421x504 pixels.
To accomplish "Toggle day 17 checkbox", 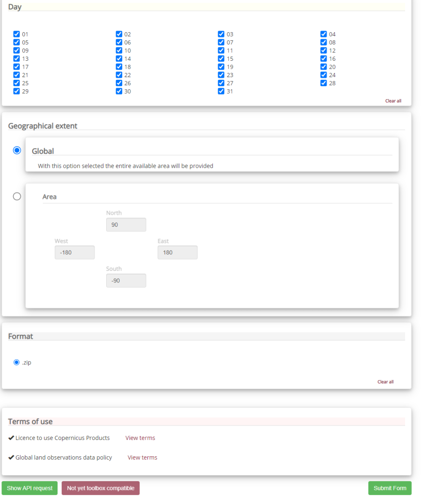I will [16, 67].
